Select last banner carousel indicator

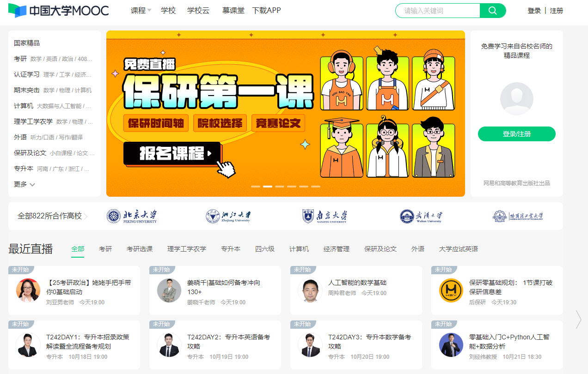click(316, 186)
